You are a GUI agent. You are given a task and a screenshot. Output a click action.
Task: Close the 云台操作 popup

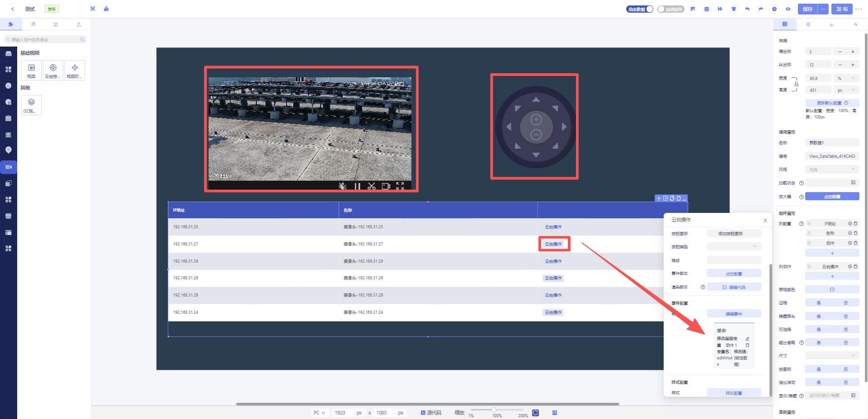tap(765, 221)
